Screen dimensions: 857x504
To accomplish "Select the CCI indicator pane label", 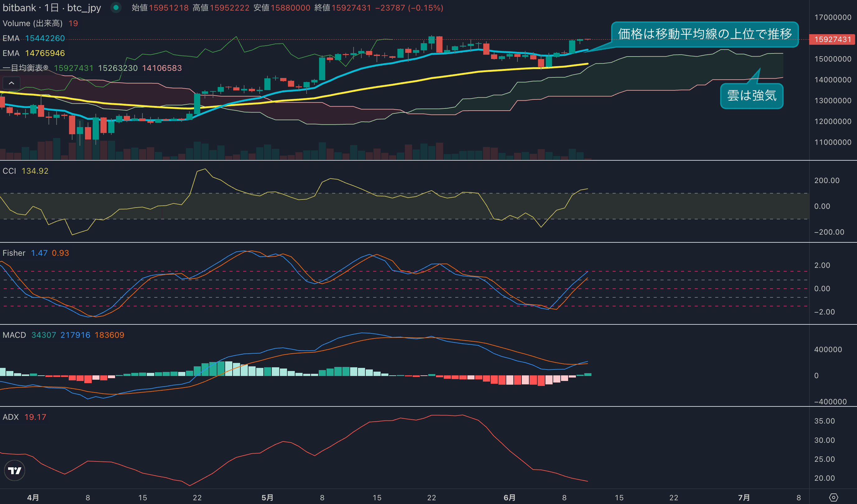I will (9, 171).
